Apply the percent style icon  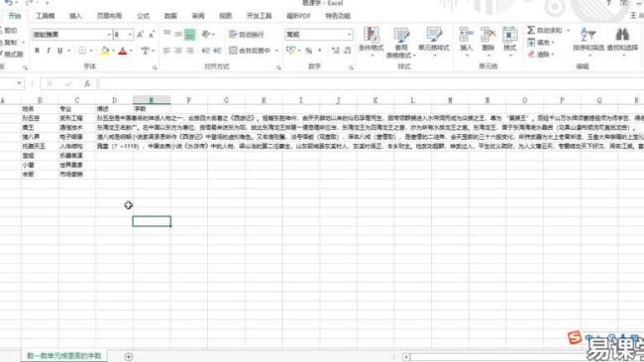coord(309,51)
